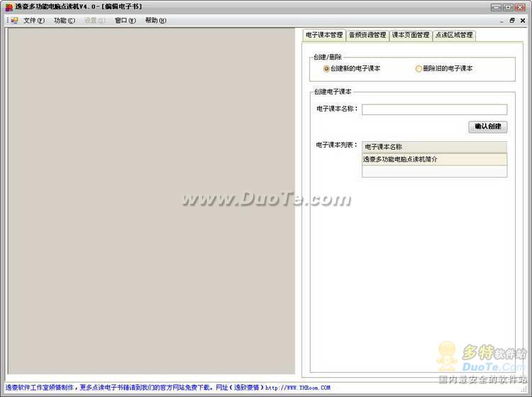Open the WWW.THRoom.COM link in status bar
Screen dimensions: 532x397
pyautogui.click(x=297, y=388)
